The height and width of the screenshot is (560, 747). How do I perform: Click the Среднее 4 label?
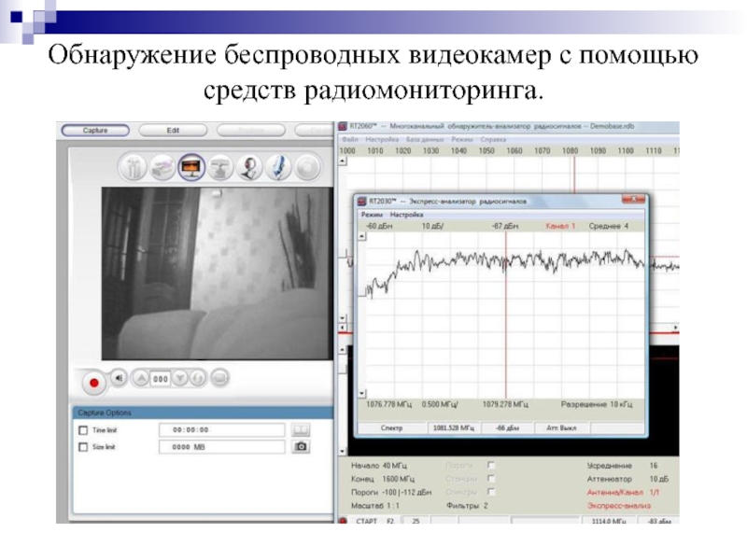coord(609,226)
